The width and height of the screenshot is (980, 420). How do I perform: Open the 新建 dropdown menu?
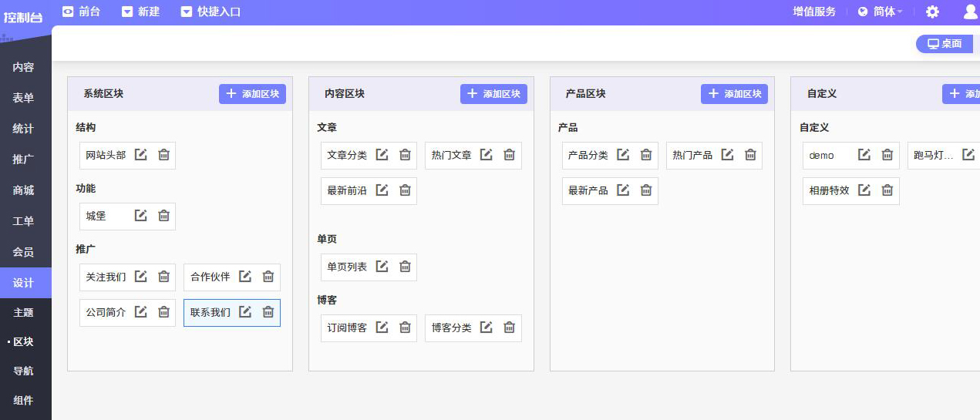coord(140,12)
